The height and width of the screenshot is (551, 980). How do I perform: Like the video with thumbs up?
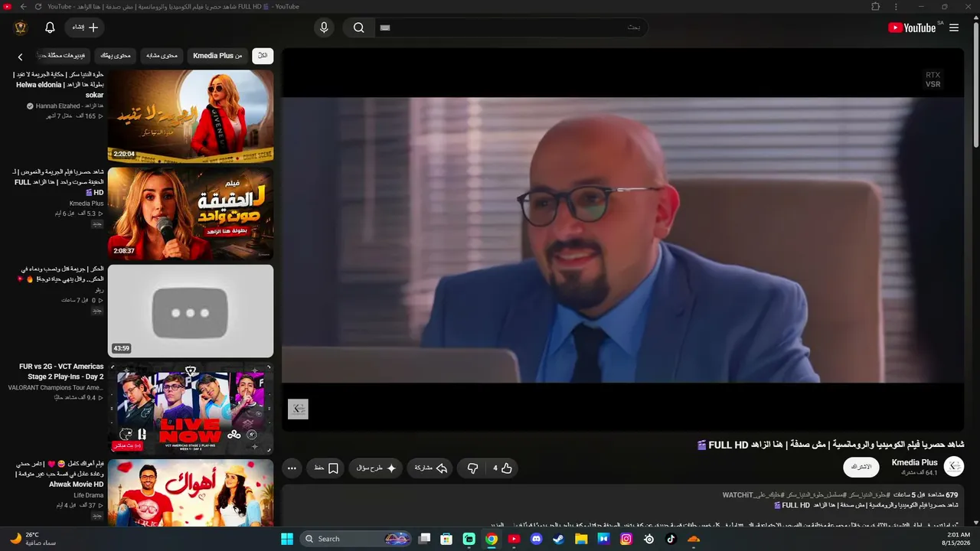503,468
